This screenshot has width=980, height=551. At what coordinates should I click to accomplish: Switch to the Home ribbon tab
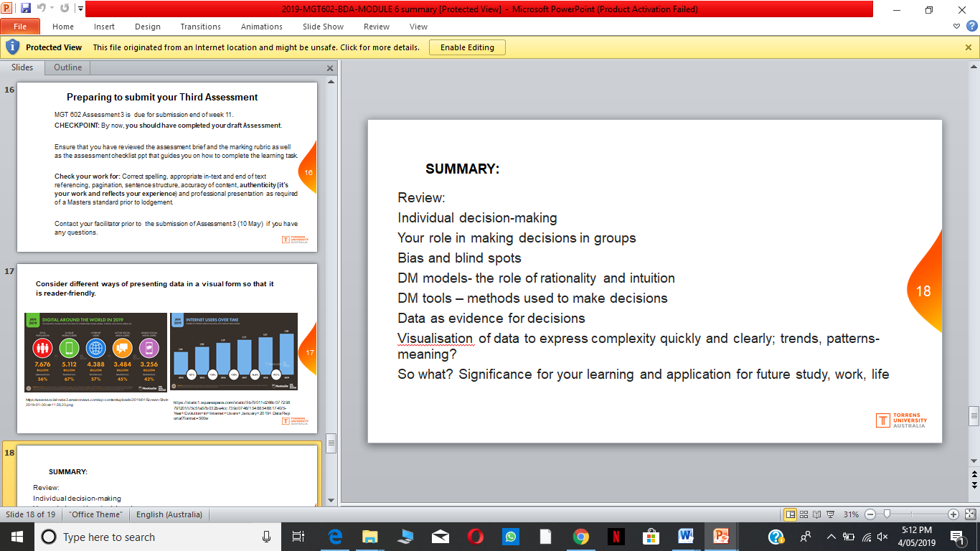tap(63, 27)
